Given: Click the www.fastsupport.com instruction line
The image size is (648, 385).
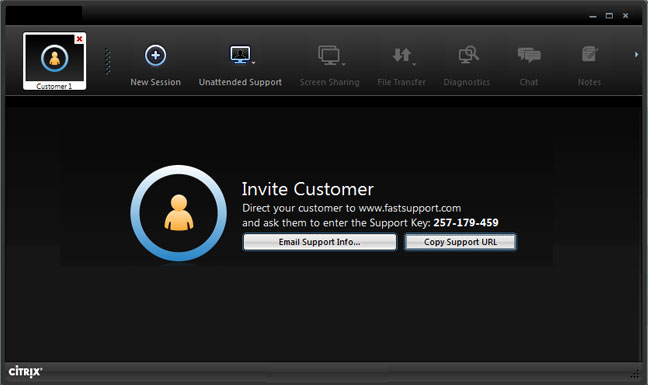Looking at the screenshot, I should point(352,208).
